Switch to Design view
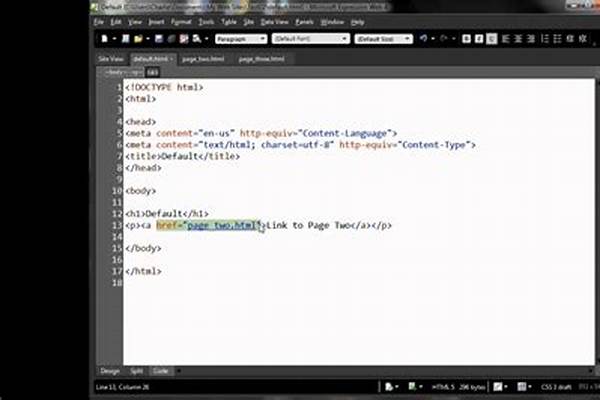The image size is (600, 400). [x=110, y=371]
